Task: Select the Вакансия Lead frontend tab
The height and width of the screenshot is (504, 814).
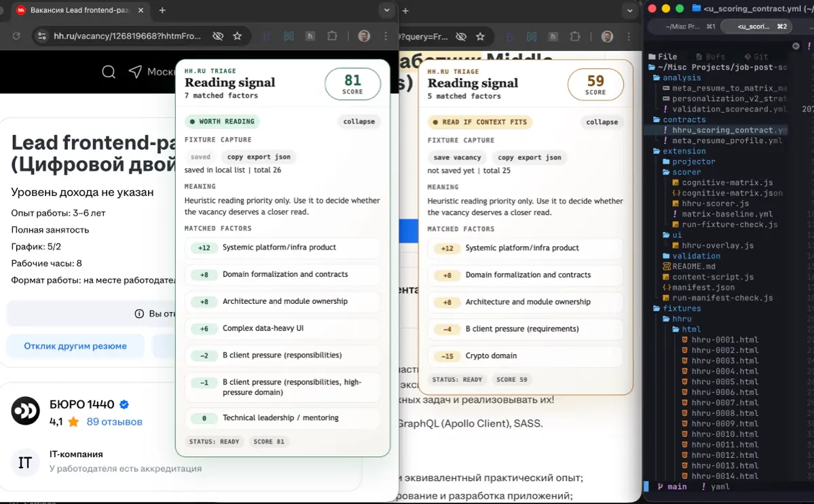Action: pyautogui.click(x=79, y=10)
